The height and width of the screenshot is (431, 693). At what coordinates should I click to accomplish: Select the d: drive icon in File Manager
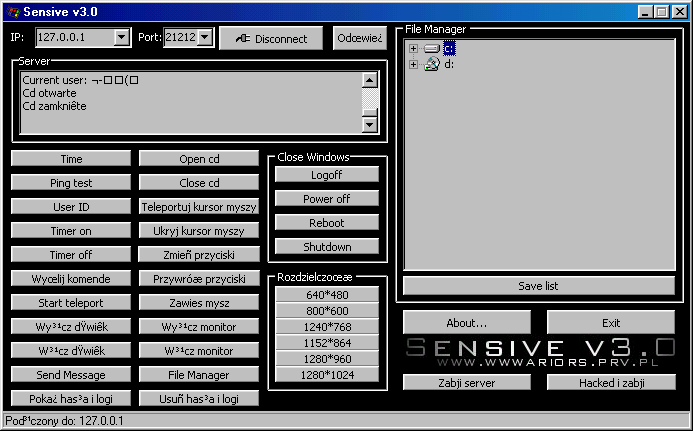tap(432, 64)
